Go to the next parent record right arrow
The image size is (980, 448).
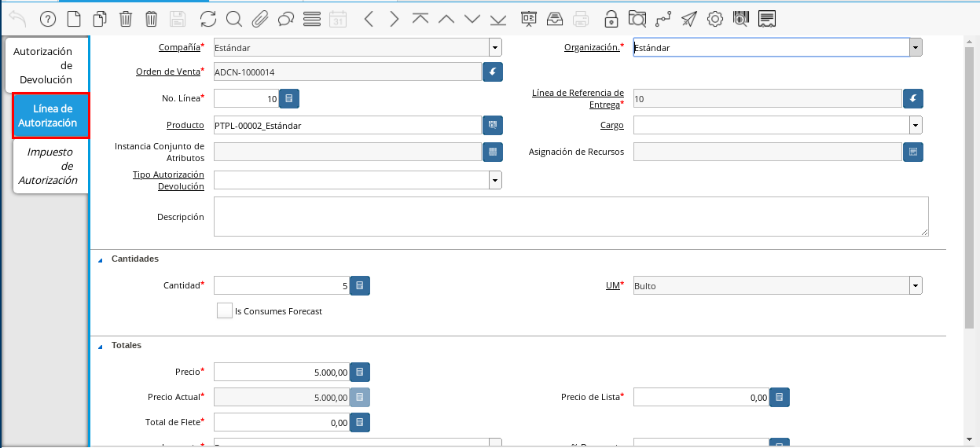pyautogui.click(x=395, y=18)
